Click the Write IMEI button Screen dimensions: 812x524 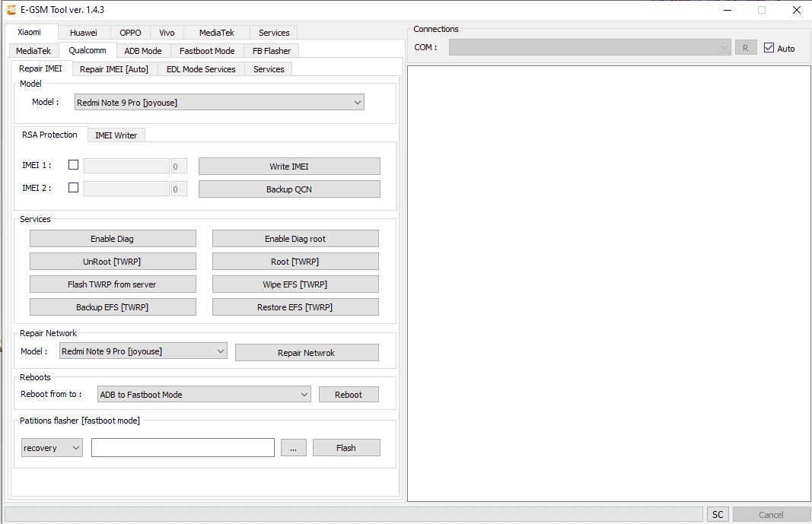(289, 166)
